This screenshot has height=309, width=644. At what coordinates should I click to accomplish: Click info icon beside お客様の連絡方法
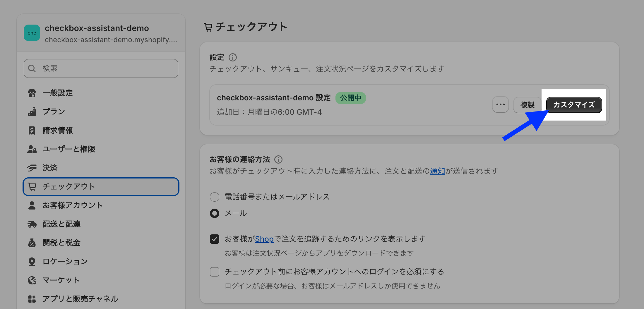point(278,159)
